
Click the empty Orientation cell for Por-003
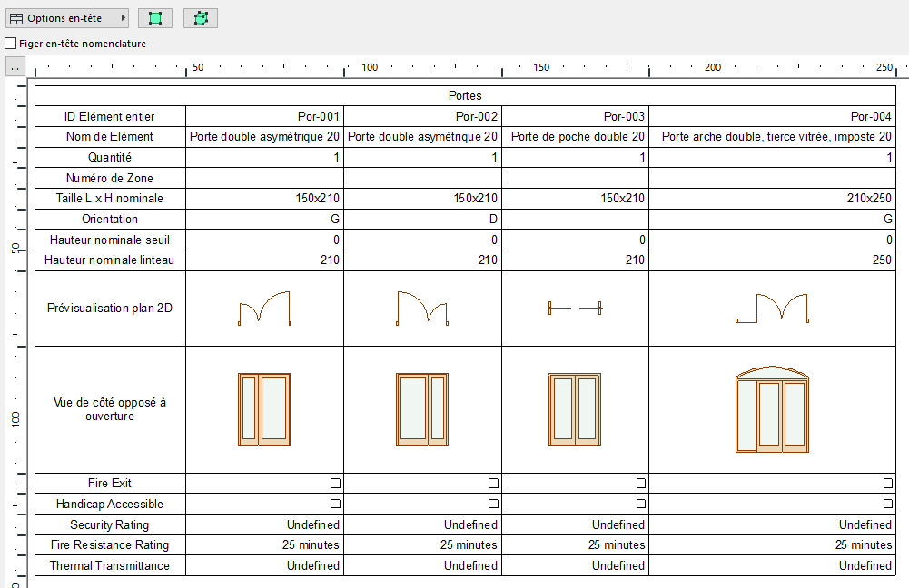tap(575, 219)
